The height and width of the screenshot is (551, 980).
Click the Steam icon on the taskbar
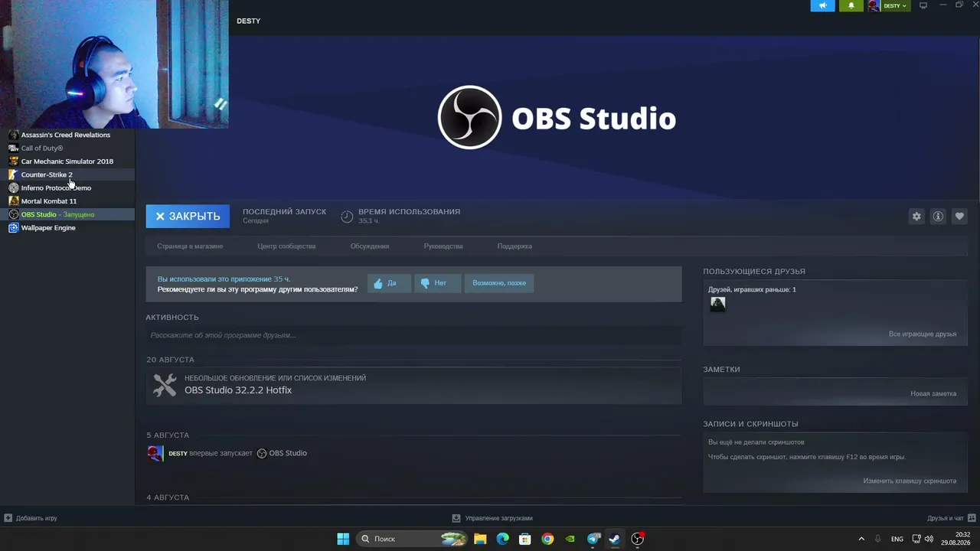click(x=614, y=539)
